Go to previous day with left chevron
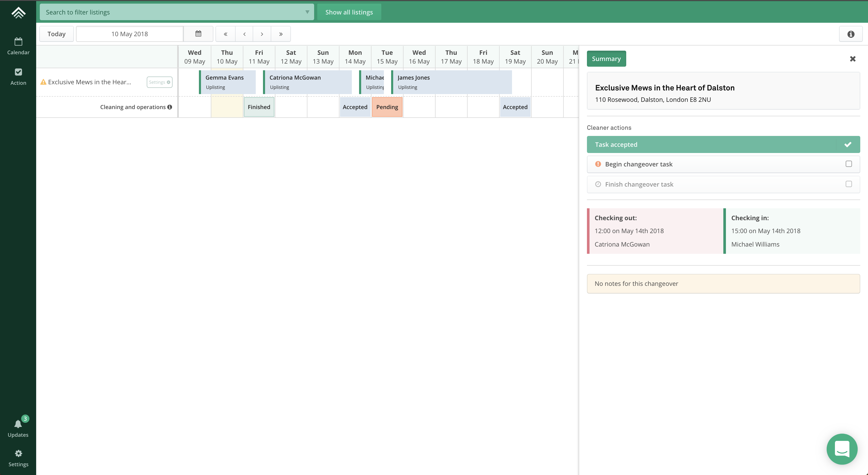Viewport: 868px width, 475px height. [244, 34]
